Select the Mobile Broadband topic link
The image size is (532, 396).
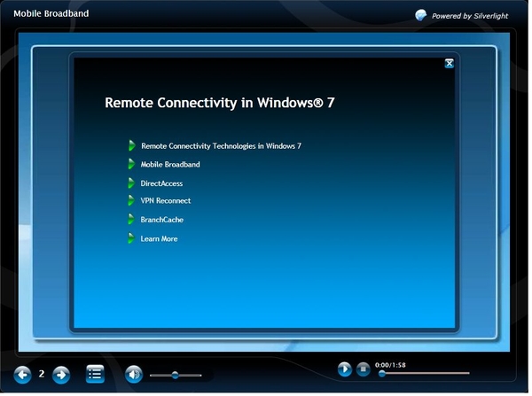(170, 164)
